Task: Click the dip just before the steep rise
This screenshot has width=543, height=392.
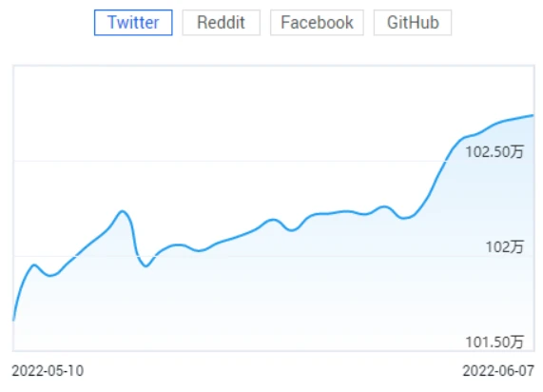Action: pyautogui.click(x=404, y=218)
